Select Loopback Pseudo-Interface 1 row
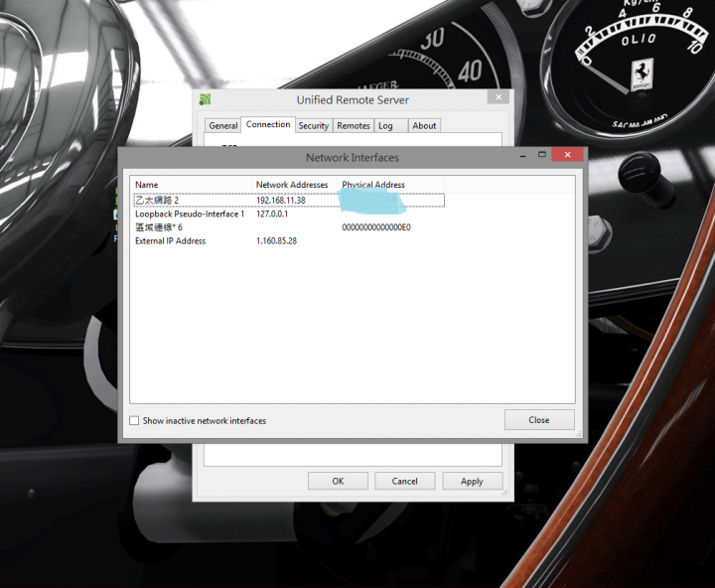This screenshot has width=715, height=588. coord(289,214)
